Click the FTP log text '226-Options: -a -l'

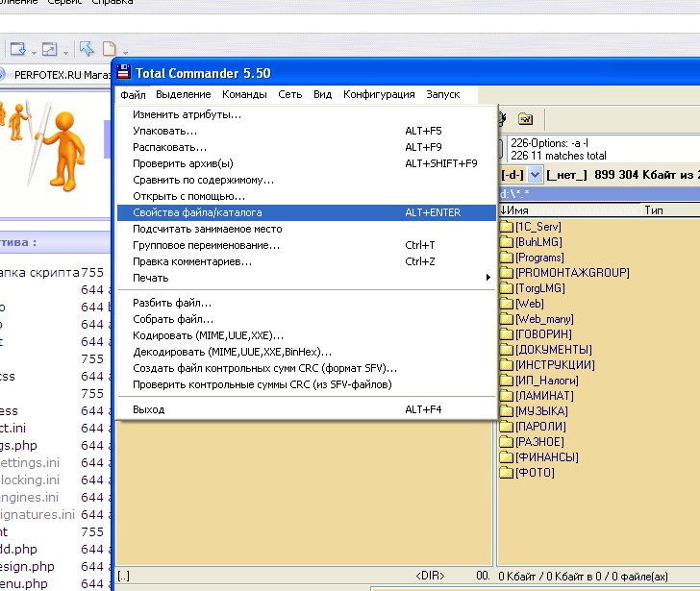[550, 143]
